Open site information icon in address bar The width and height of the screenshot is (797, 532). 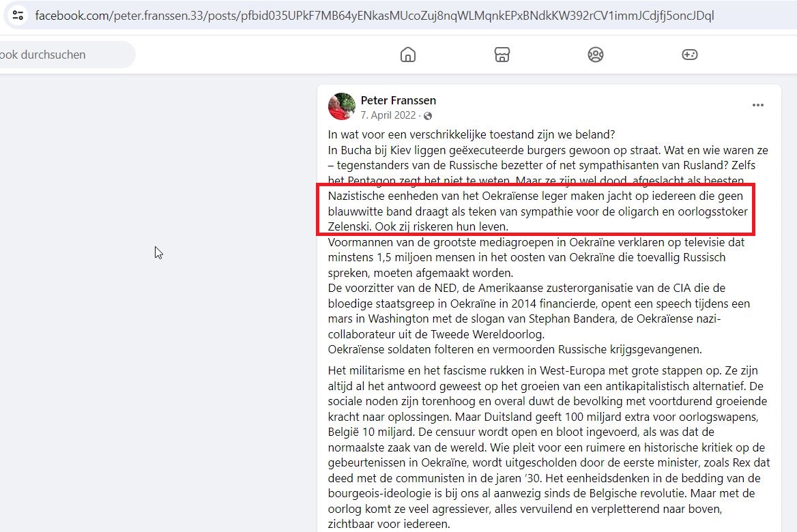pyautogui.click(x=18, y=15)
